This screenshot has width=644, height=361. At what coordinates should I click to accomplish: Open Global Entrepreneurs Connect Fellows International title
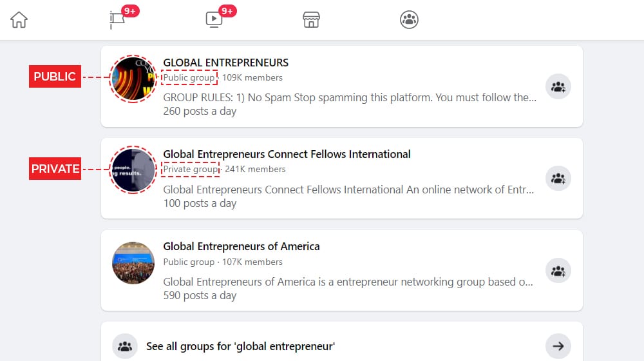pyautogui.click(x=287, y=154)
